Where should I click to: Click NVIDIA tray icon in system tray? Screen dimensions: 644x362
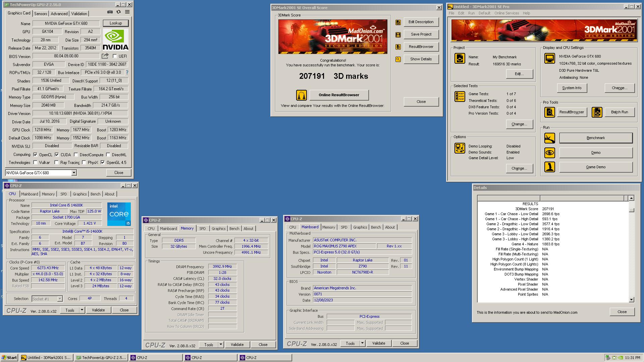tap(621, 358)
